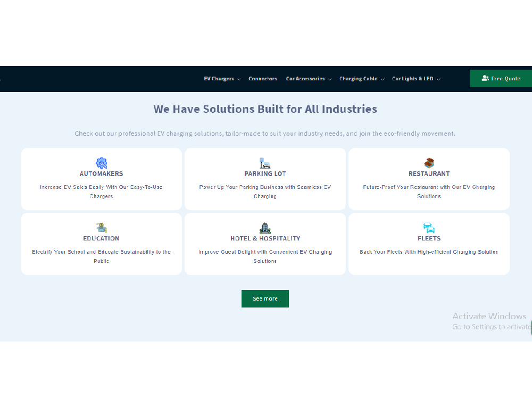
Task: Click the Education graduate icon
Action: pyautogui.click(x=102, y=228)
